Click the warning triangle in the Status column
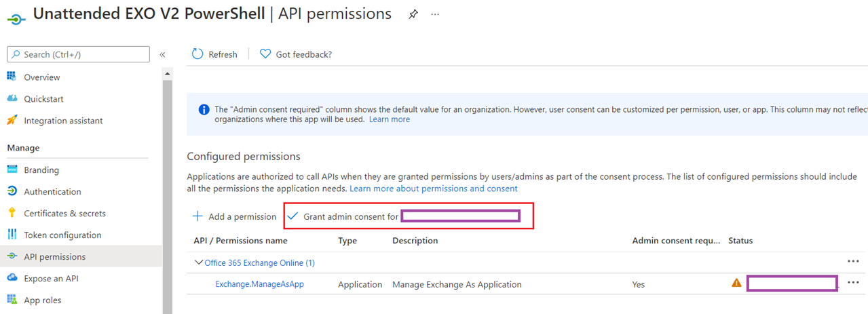 click(736, 283)
